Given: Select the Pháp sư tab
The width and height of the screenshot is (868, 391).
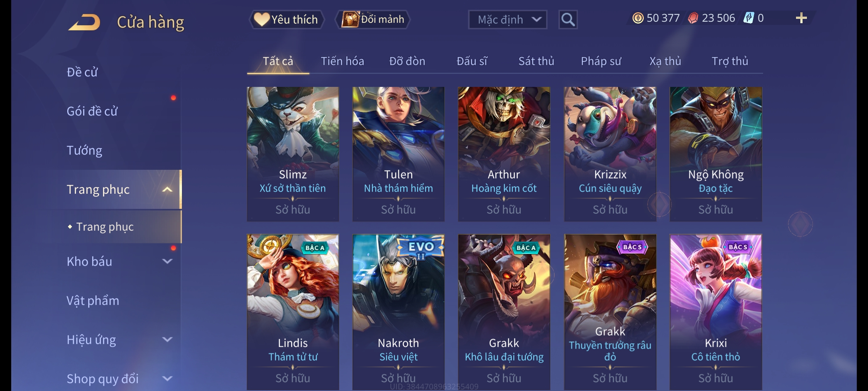Looking at the screenshot, I should [601, 61].
